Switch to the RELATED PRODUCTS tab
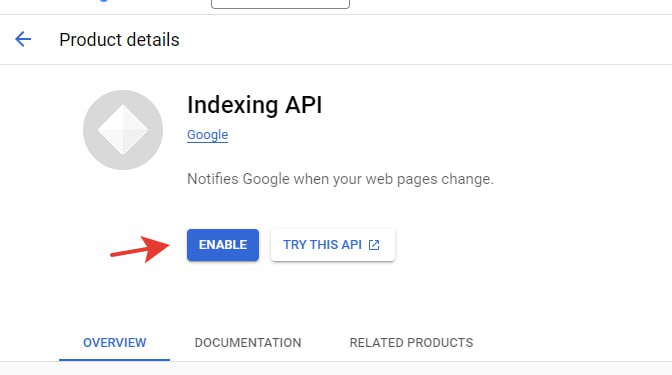672x375 pixels. pos(411,342)
